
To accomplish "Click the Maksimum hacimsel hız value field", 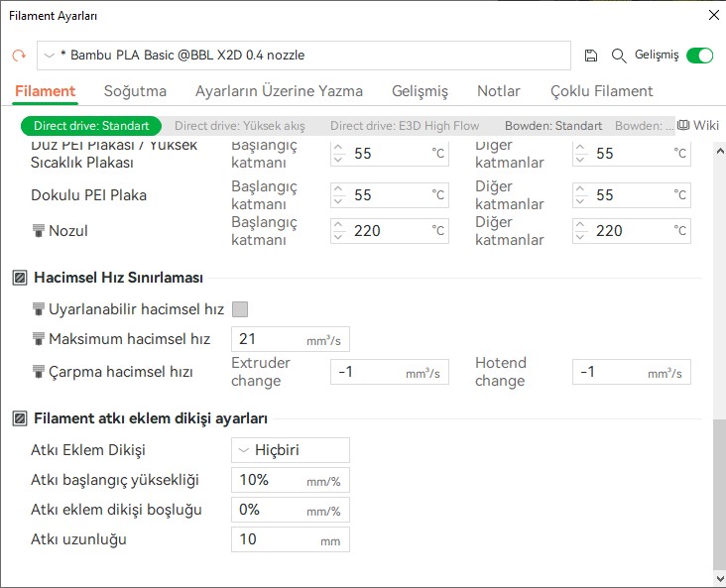I will [291, 339].
